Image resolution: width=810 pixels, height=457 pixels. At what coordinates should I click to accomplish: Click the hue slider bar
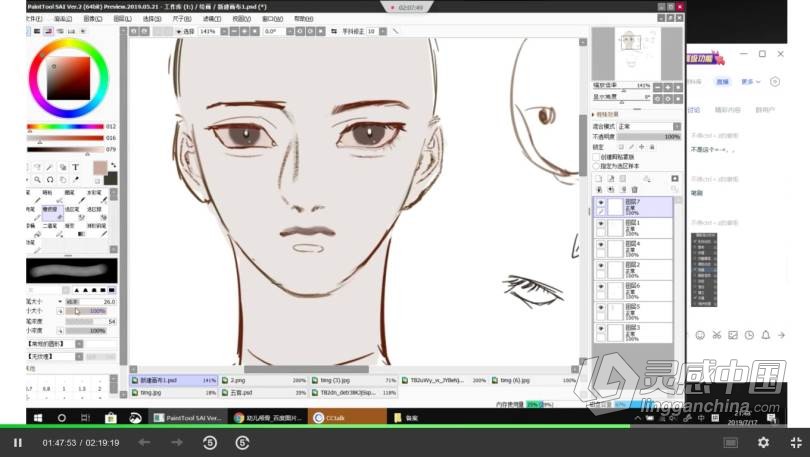65,126
